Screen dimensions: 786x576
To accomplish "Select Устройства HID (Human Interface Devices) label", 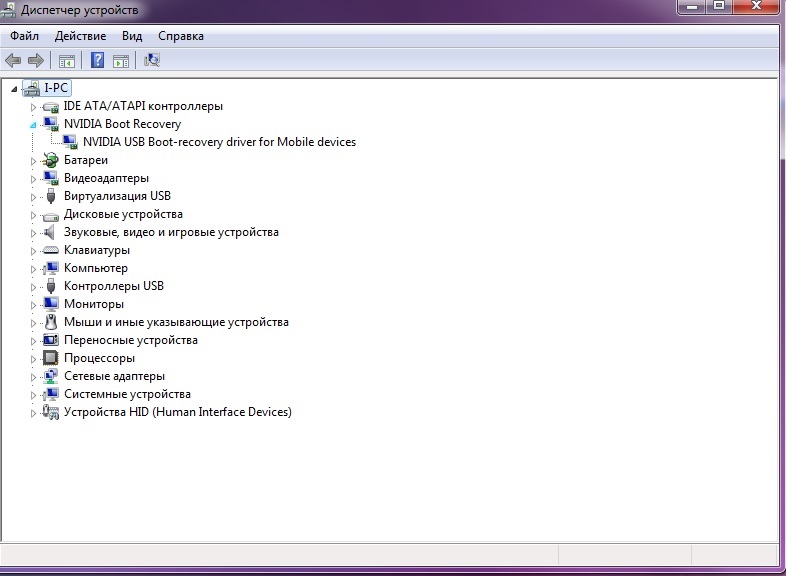I will click(x=177, y=412).
